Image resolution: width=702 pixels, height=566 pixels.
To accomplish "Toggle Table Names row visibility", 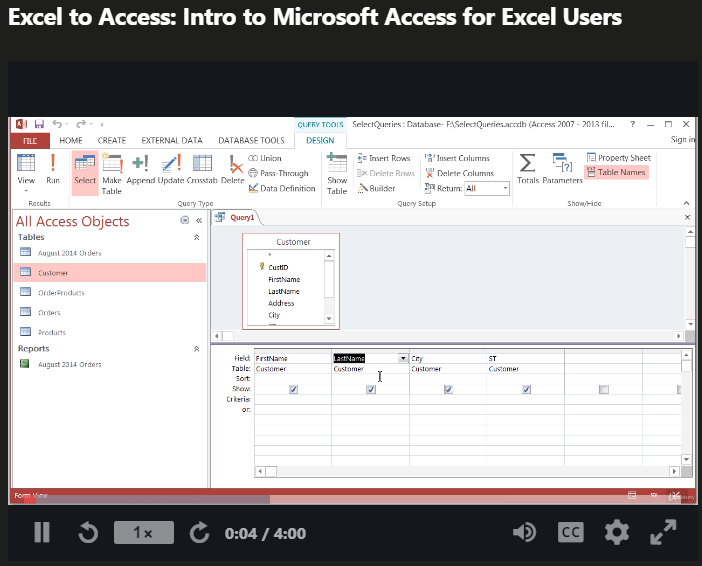I will (x=616, y=172).
